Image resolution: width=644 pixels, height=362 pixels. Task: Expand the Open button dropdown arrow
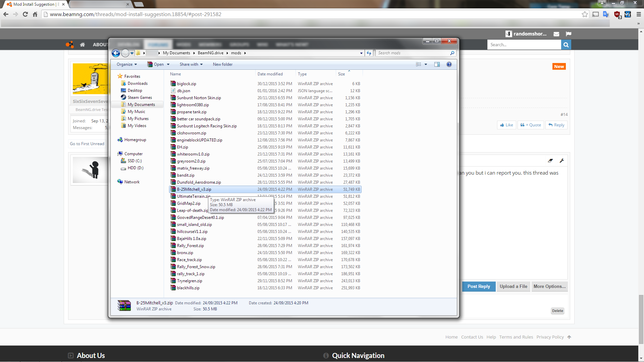point(168,64)
